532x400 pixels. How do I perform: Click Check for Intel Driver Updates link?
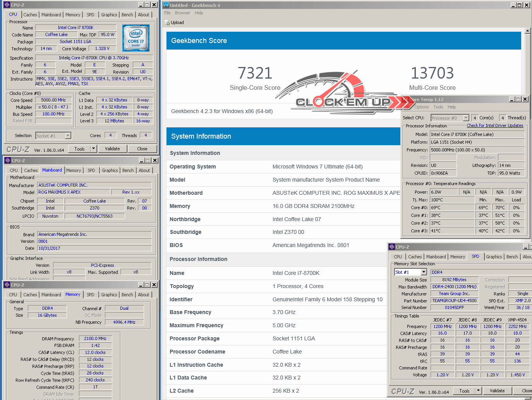495,125
